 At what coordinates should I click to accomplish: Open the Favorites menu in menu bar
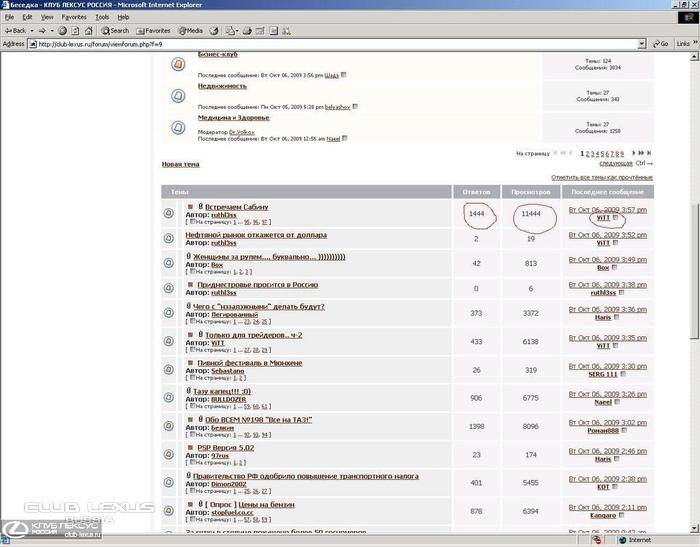(x=73, y=17)
